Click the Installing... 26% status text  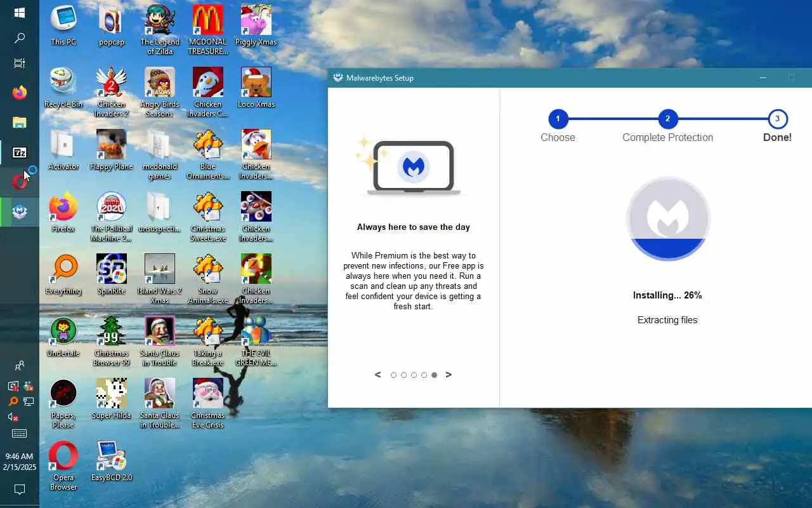[x=667, y=295]
